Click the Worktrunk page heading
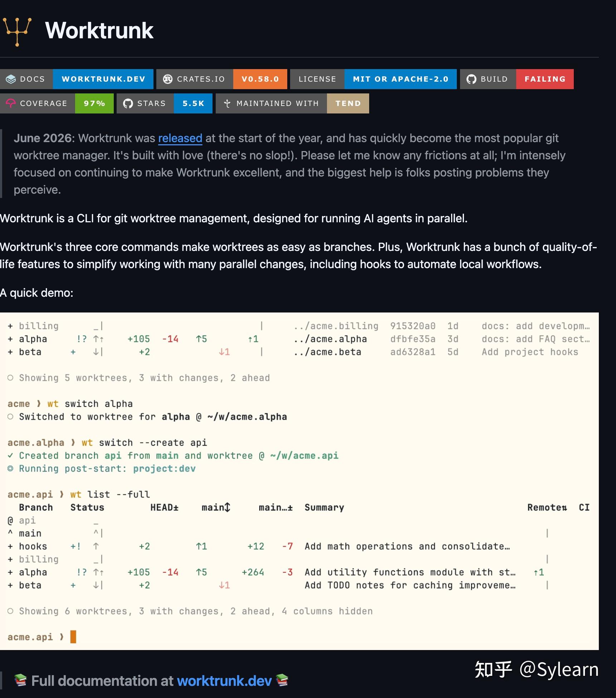 [99, 30]
